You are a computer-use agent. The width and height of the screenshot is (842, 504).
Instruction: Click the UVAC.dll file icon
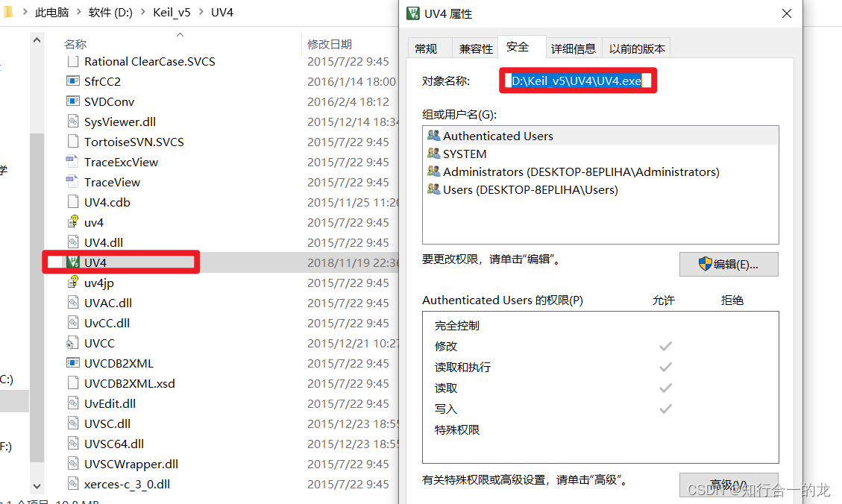coord(73,303)
